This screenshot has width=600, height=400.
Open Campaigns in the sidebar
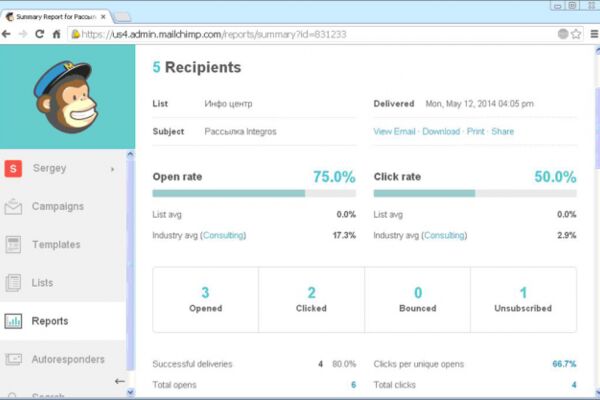pyautogui.click(x=57, y=206)
